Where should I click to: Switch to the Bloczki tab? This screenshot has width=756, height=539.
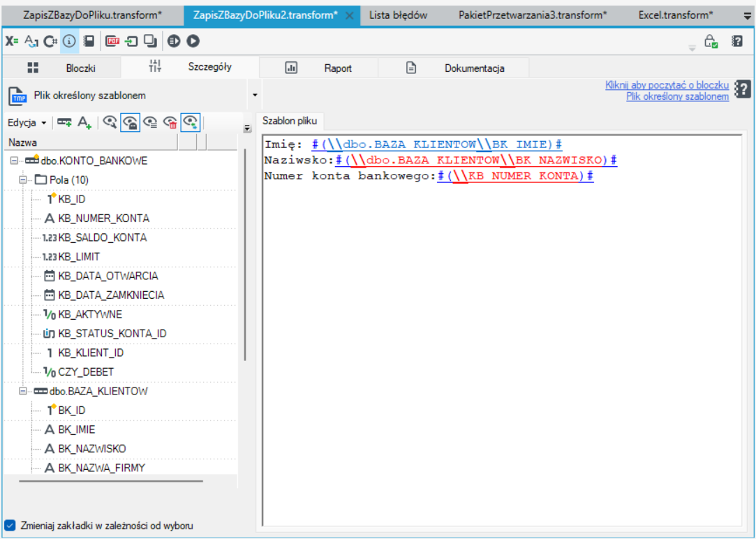click(61, 68)
